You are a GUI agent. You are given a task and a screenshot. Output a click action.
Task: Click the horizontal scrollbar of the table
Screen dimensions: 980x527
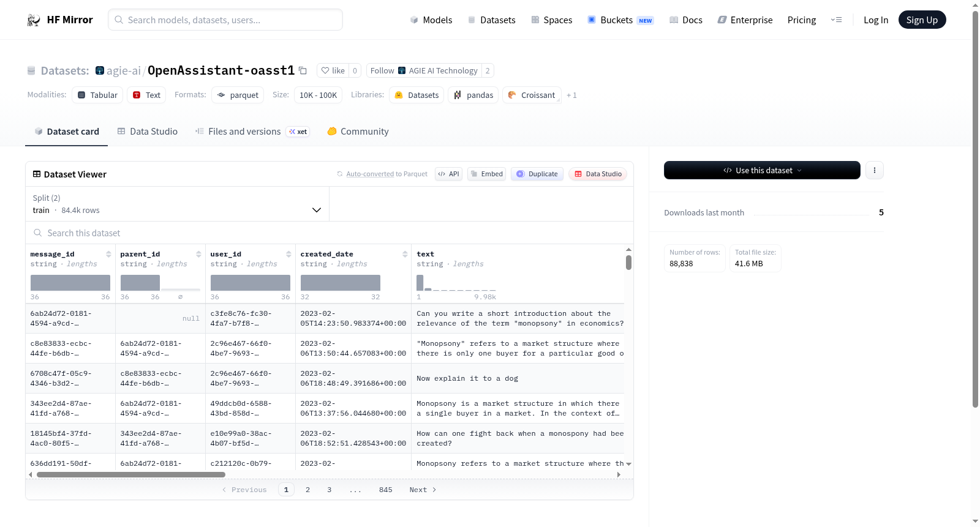pyautogui.click(x=131, y=474)
